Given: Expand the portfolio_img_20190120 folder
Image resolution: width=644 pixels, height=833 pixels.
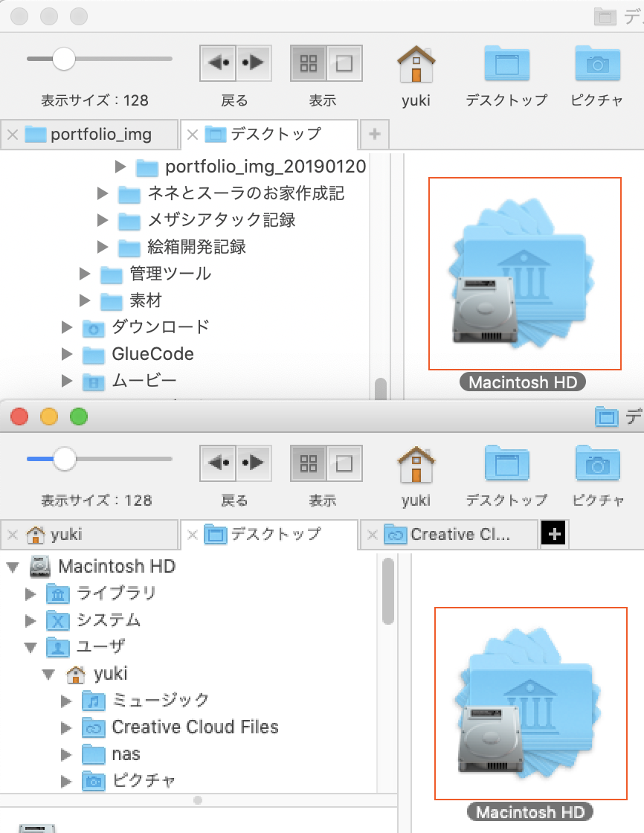Looking at the screenshot, I should [120, 167].
